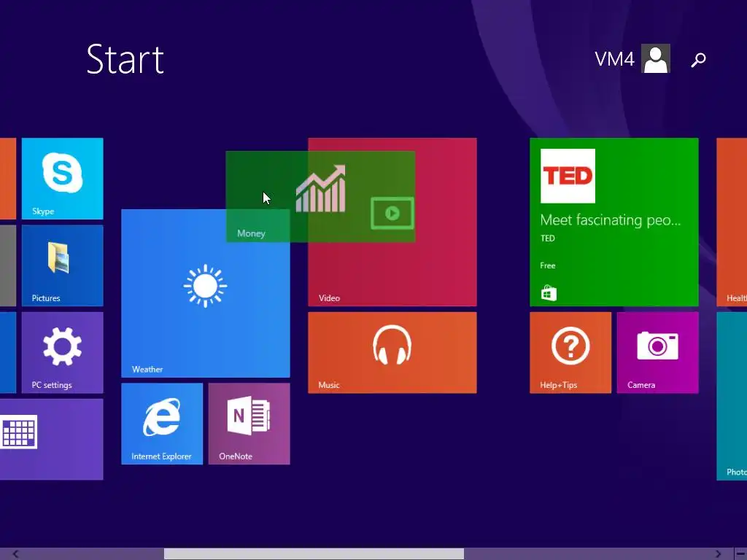Screen dimensions: 747x560
Task: Click the search magnifier icon
Action: click(x=698, y=60)
